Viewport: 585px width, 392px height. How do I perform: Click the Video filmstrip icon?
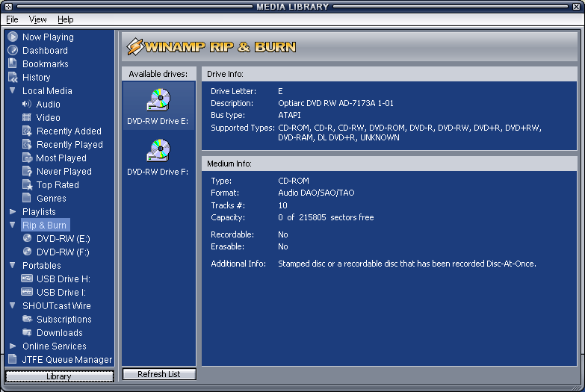pyautogui.click(x=27, y=117)
